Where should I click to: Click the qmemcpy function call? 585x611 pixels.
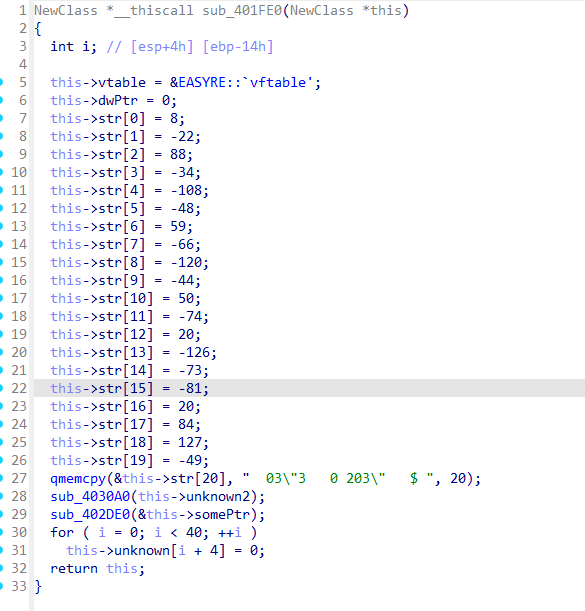78,478
